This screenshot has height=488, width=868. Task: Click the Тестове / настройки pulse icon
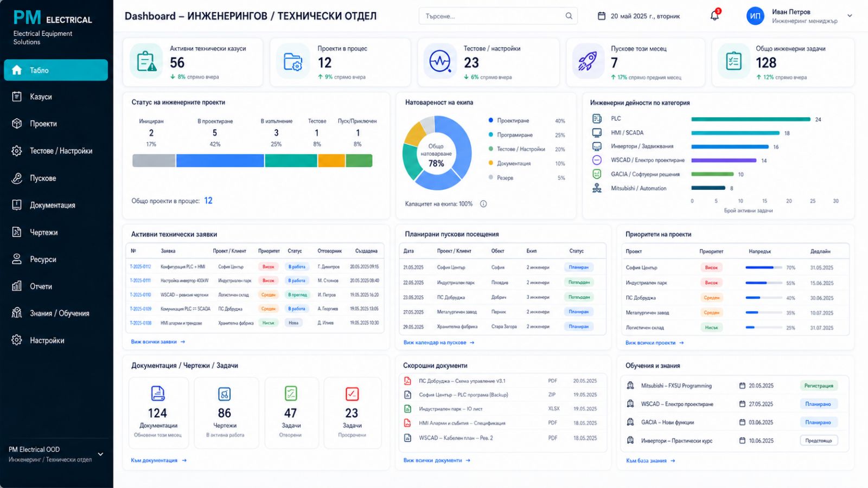[x=440, y=61]
